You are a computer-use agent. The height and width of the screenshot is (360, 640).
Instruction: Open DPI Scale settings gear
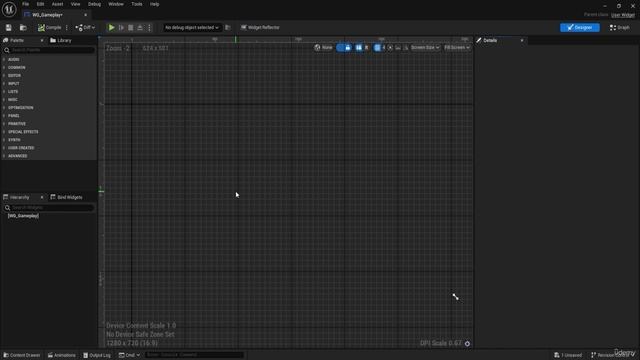coord(467,344)
